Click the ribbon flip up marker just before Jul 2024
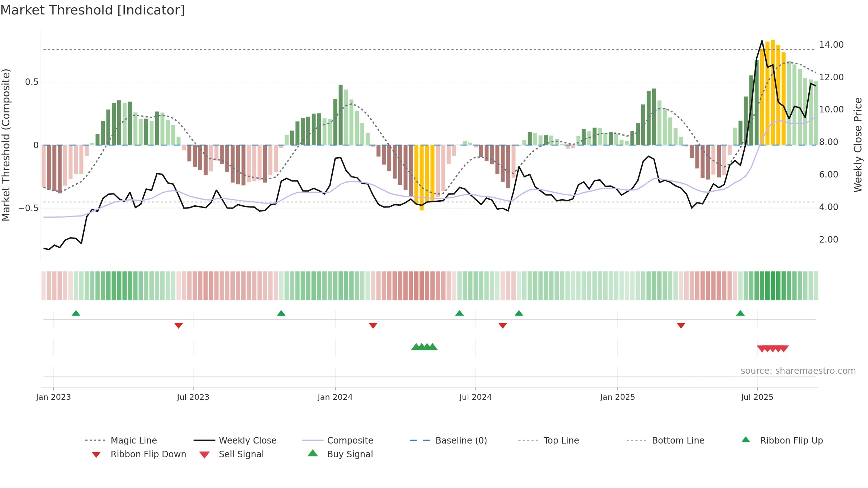Screen dimensions: 868x488 tap(459, 313)
